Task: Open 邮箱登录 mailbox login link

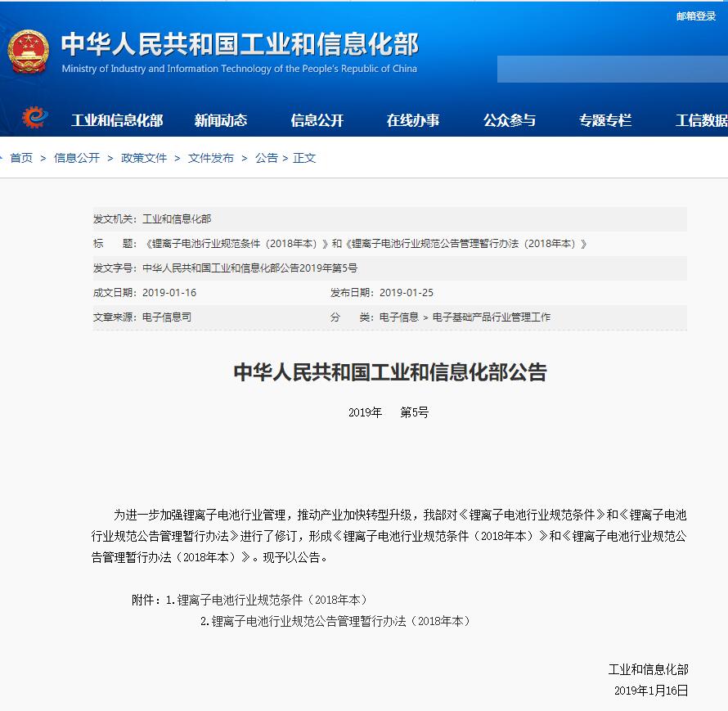Action: point(695,16)
